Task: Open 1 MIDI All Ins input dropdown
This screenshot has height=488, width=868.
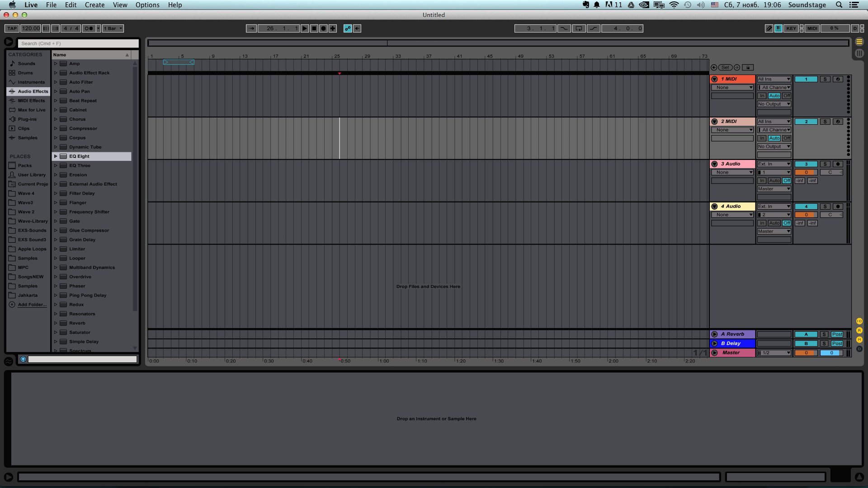Action: [774, 79]
